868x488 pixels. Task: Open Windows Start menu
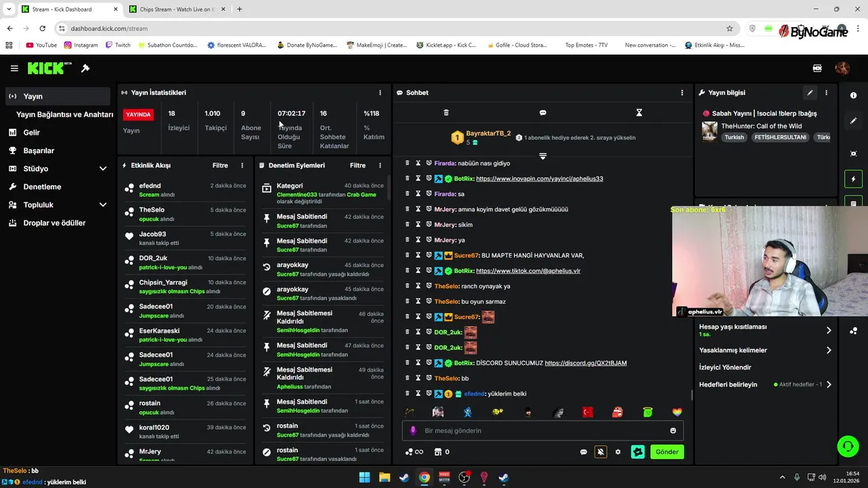[364, 477]
